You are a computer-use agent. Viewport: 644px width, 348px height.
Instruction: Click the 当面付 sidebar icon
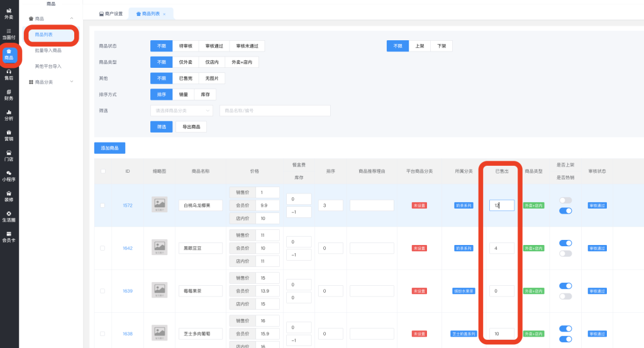[x=9, y=33]
